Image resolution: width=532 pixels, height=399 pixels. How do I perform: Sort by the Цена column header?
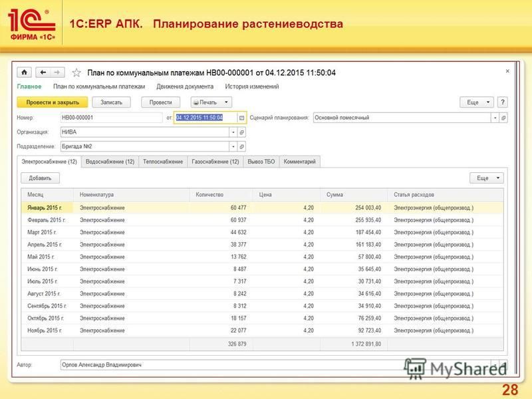click(x=287, y=194)
